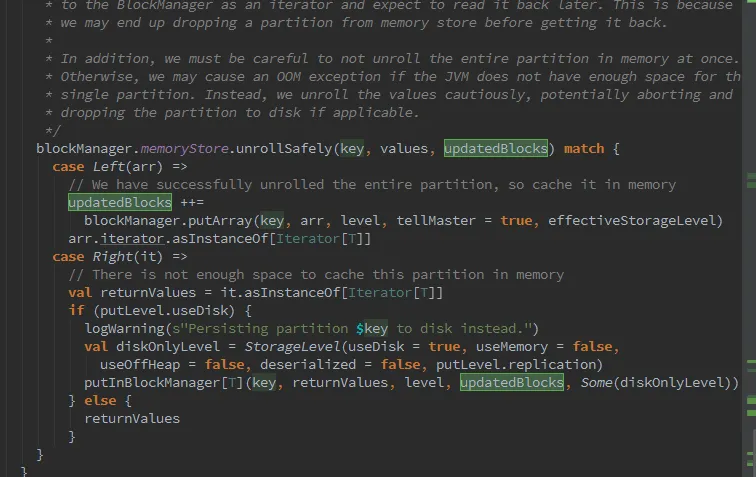756x477 pixels.
Task: Click the logWarning call
Action: coord(124,328)
